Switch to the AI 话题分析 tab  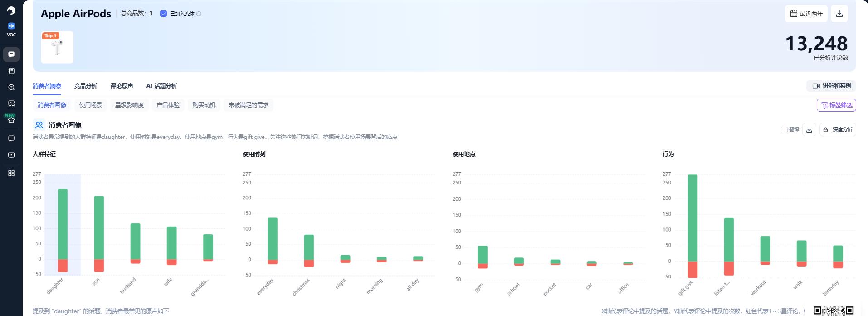(161, 86)
